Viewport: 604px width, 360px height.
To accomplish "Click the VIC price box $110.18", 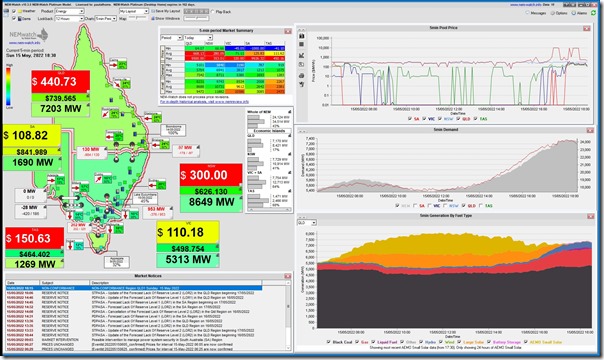I will pyautogui.click(x=188, y=232).
